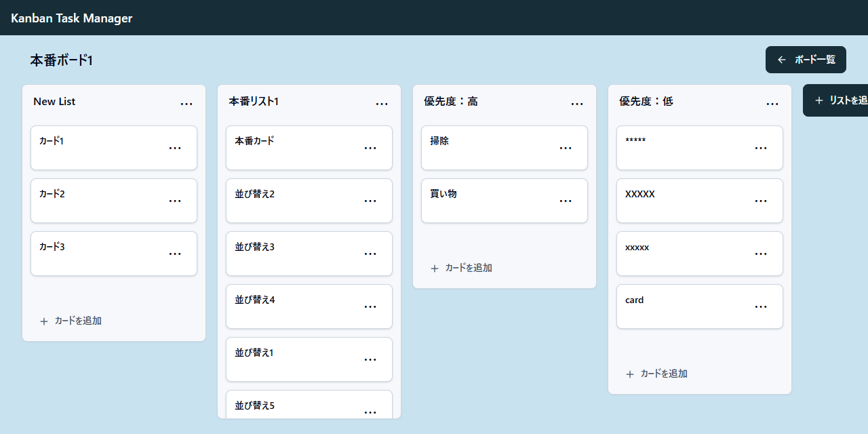Open the カード2 card menu

175,201
